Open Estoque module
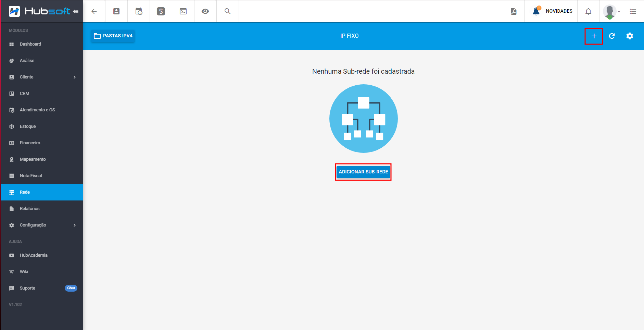644x330 pixels. point(41,126)
